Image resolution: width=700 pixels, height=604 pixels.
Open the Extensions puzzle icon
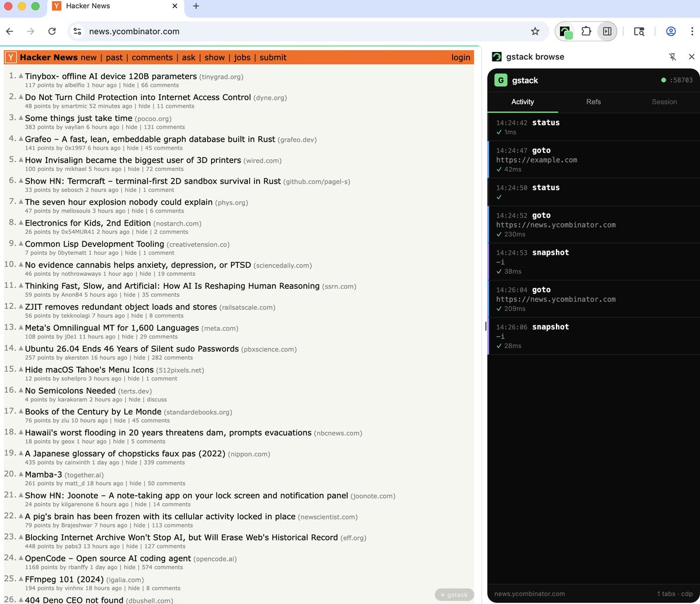coord(586,31)
